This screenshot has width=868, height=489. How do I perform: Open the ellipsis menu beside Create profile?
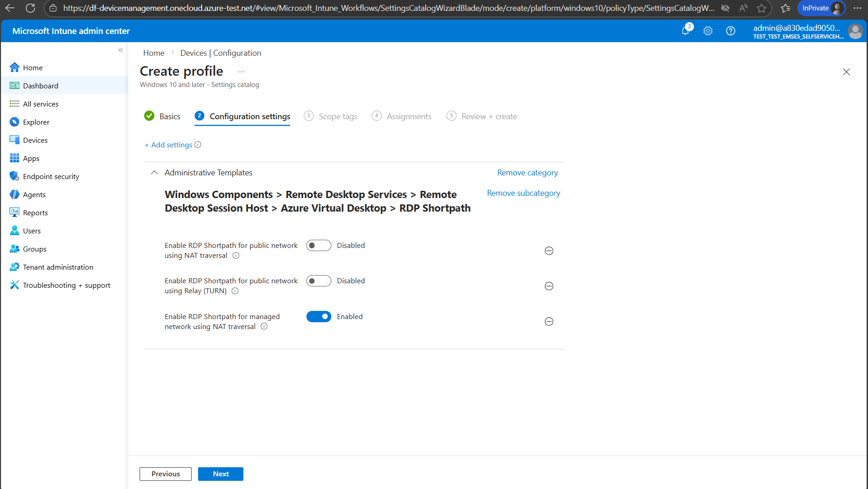point(241,71)
